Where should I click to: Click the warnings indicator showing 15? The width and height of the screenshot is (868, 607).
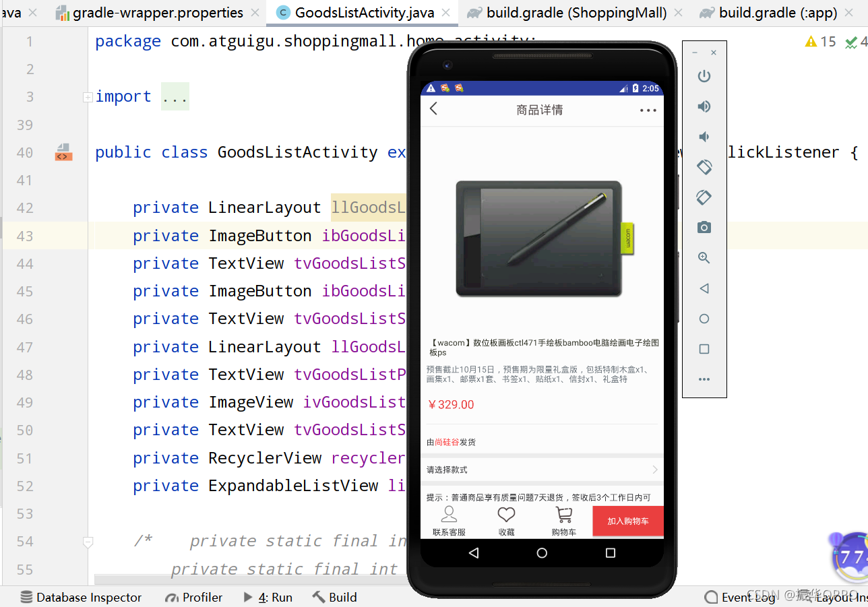coord(821,42)
